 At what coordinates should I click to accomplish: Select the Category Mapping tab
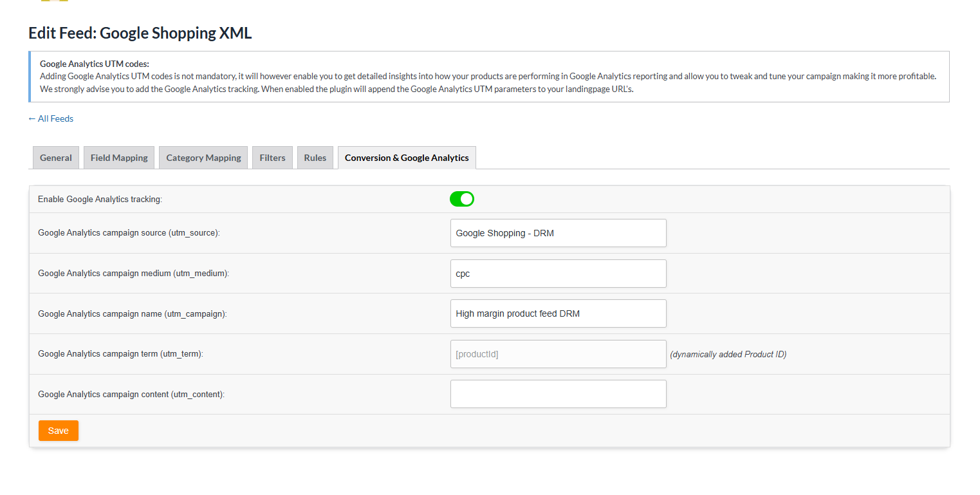203,158
